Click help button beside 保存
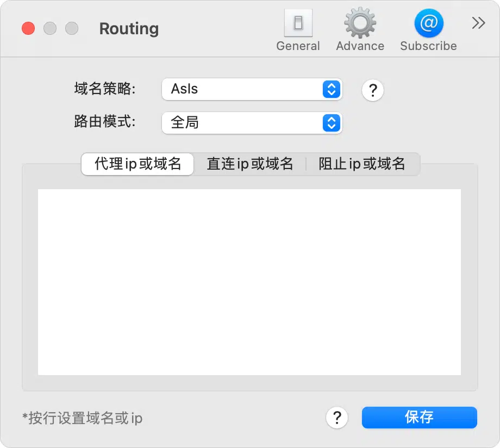 tap(337, 418)
